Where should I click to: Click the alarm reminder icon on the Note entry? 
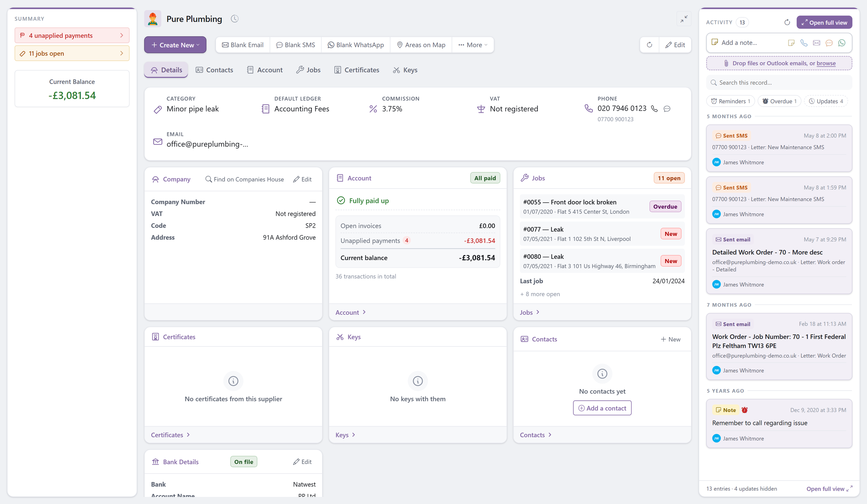click(x=745, y=410)
